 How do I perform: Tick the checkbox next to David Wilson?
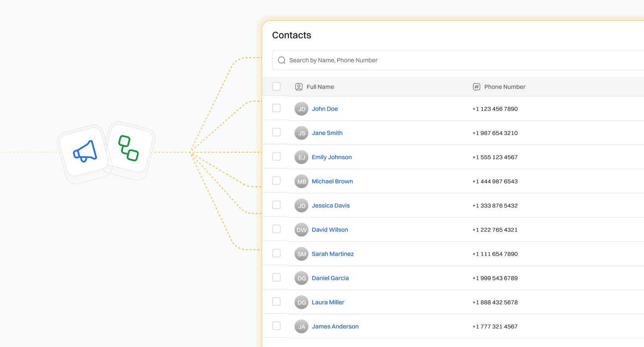click(277, 229)
